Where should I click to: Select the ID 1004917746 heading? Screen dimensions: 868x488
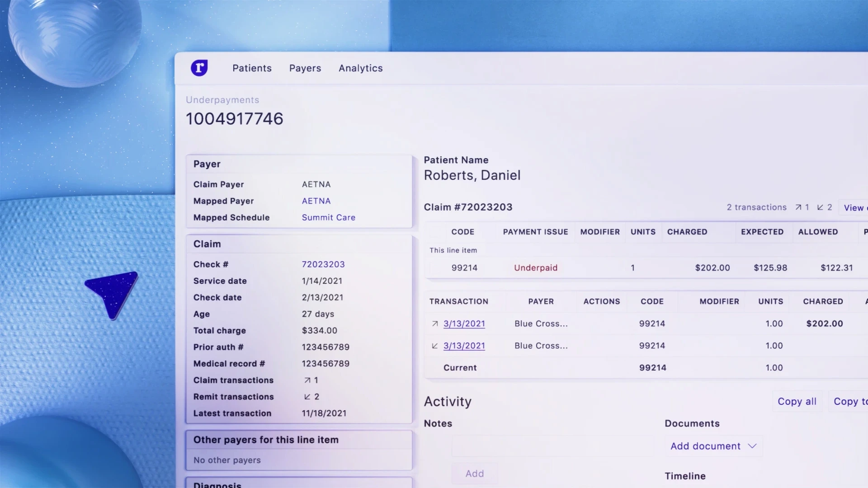tap(234, 119)
